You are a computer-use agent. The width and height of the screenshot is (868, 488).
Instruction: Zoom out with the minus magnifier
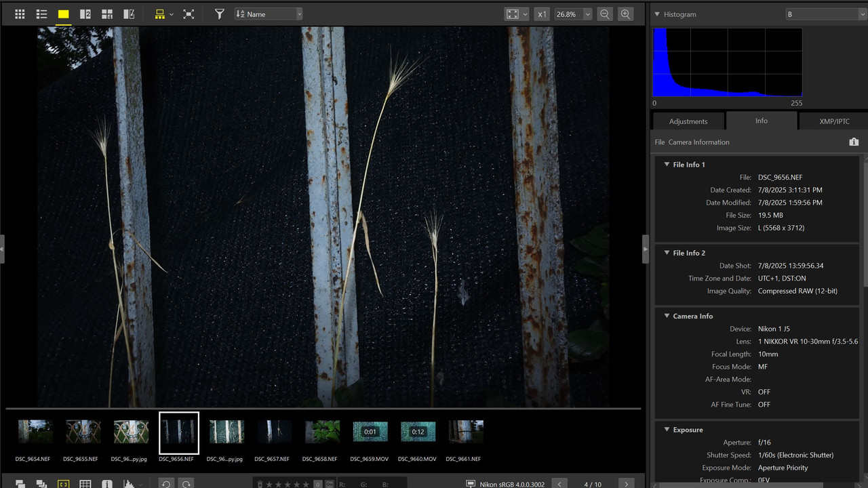point(605,14)
